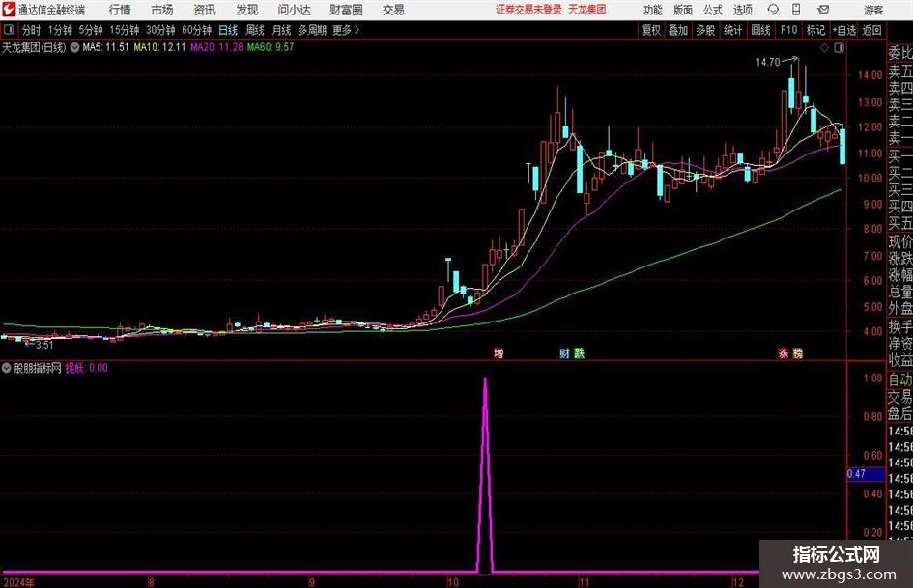This screenshot has width=913, height=588.
Task: Switch to 15分钟 period tab
Action: click(124, 30)
